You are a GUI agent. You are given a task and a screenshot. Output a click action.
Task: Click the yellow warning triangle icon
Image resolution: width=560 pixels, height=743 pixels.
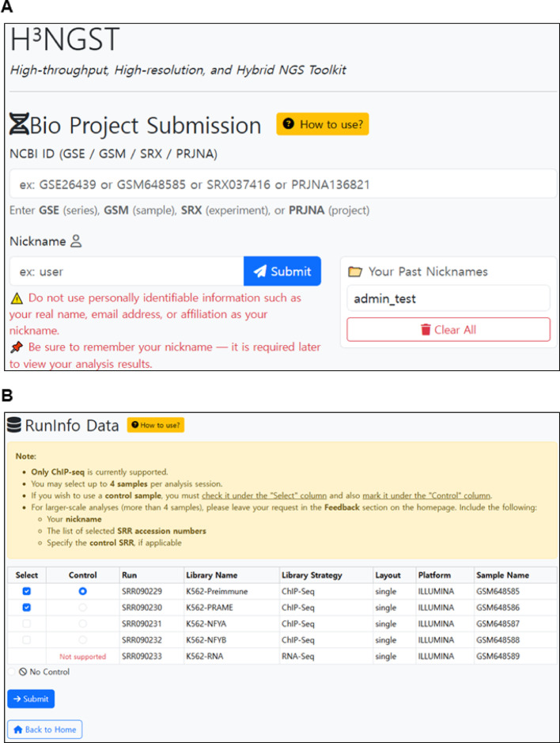point(16,298)
